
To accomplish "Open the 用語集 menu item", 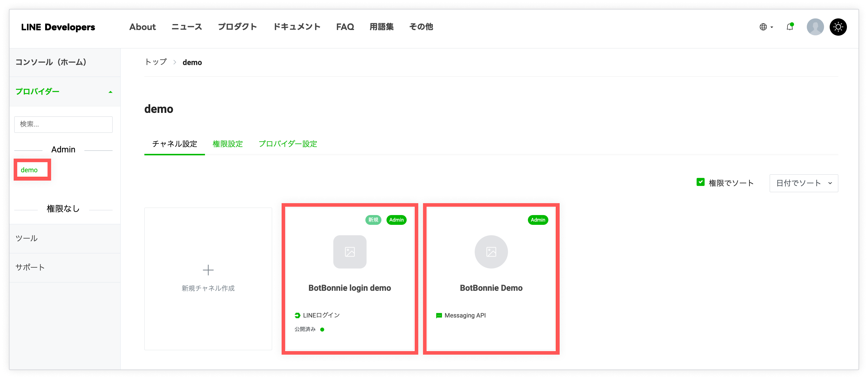I will (x=381, y=27).
